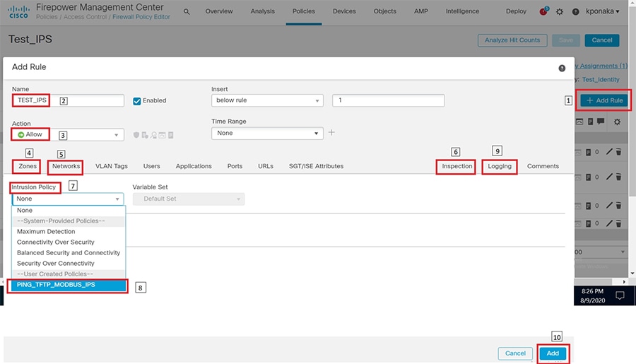Click the Add button in dialog

tap(553, 353)
